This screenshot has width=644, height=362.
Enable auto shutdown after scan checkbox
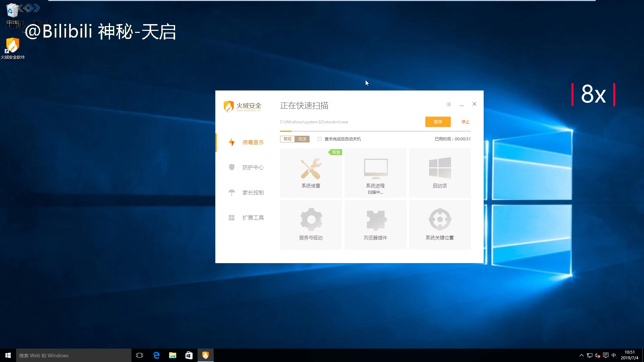tap(320, 139)
